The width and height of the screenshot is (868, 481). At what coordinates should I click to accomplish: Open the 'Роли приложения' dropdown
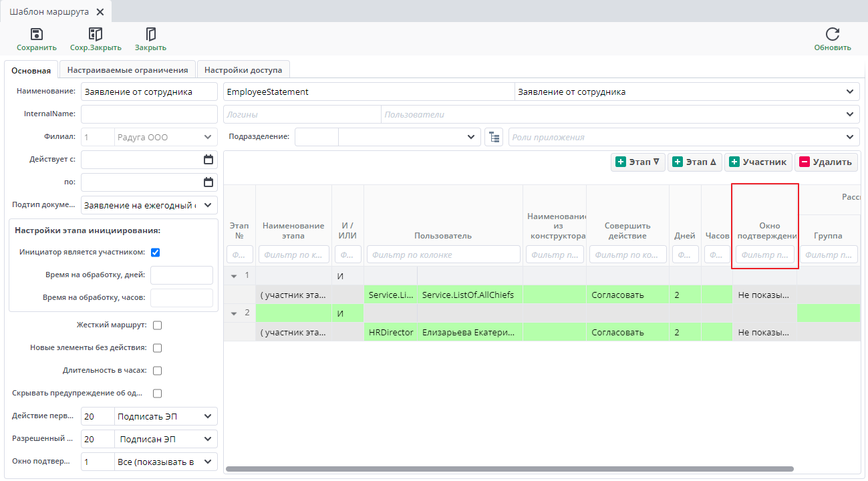849,137
